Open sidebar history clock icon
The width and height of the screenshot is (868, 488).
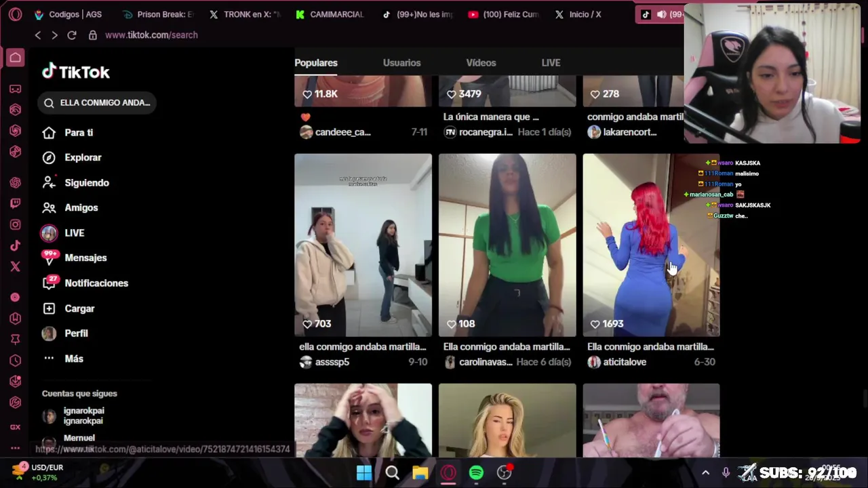(x=15, y=361)
